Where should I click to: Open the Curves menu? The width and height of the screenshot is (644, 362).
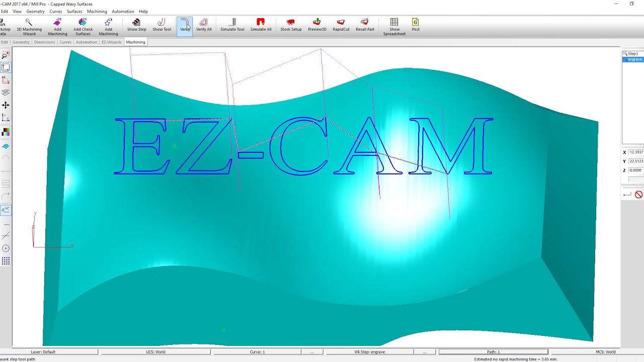(56, 12)
